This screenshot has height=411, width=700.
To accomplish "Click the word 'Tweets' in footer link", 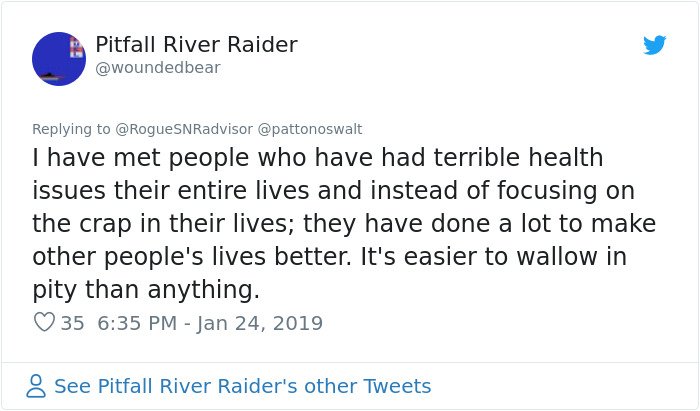I will pyautogui.click(x=397, y=386).
